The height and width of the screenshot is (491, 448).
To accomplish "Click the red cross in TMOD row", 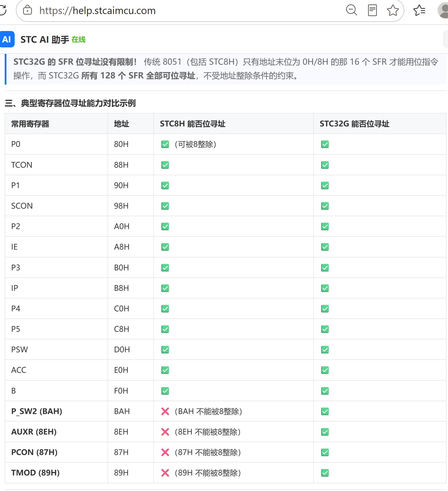I will tap(165, 473).
